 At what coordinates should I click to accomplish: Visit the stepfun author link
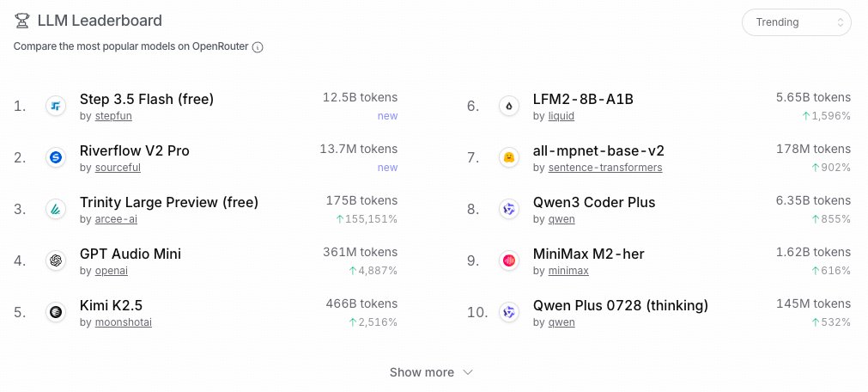point(113,116)
